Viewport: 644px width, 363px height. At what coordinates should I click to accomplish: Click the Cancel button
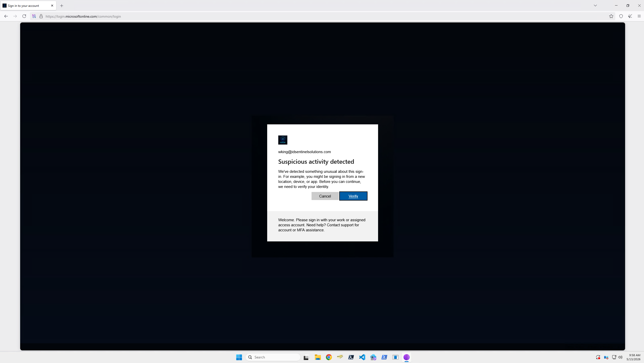[325, 196]
